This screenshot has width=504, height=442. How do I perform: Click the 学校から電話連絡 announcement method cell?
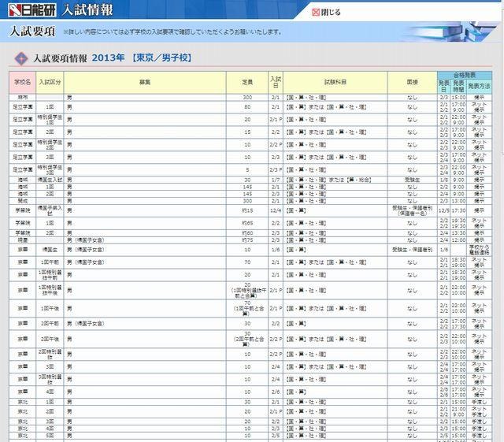point(479,250)
